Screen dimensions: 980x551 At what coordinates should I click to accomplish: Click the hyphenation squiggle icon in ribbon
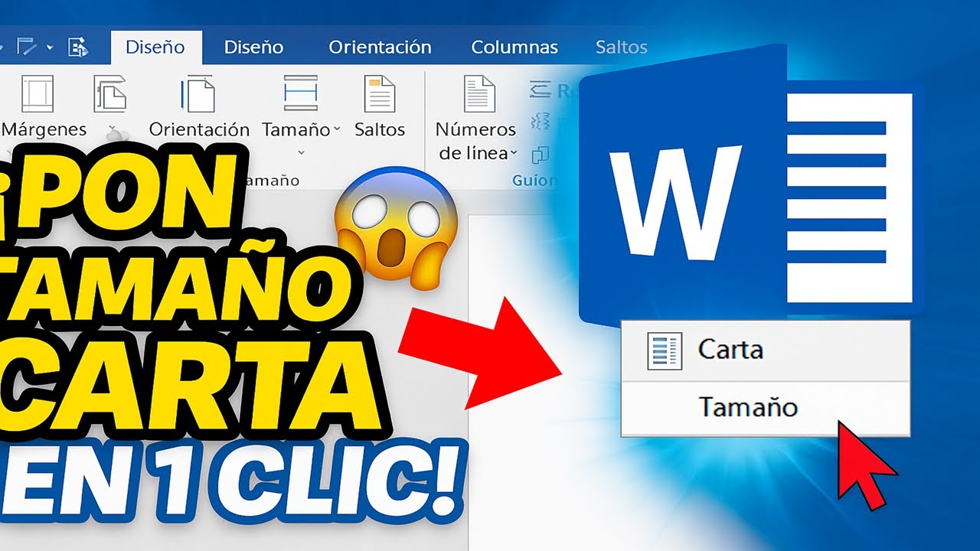click(x=541, y=121)
